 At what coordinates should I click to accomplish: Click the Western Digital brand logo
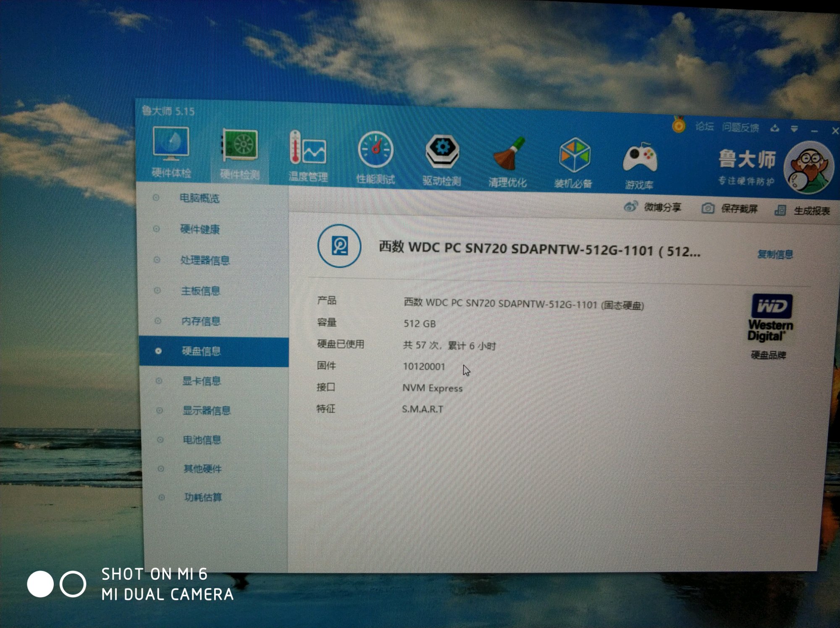[771, 318]
